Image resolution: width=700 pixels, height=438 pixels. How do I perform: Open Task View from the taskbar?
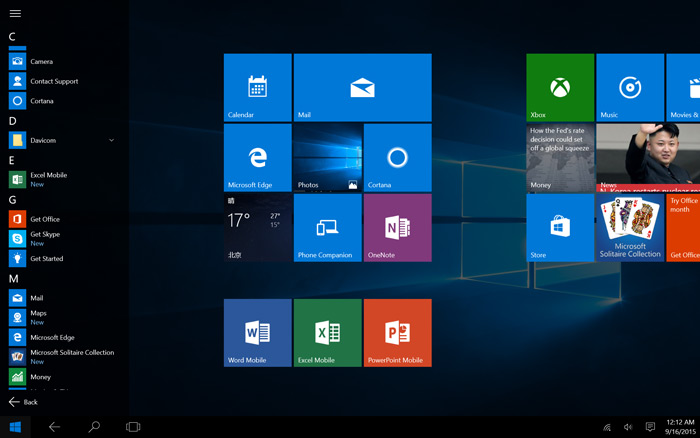133,427
